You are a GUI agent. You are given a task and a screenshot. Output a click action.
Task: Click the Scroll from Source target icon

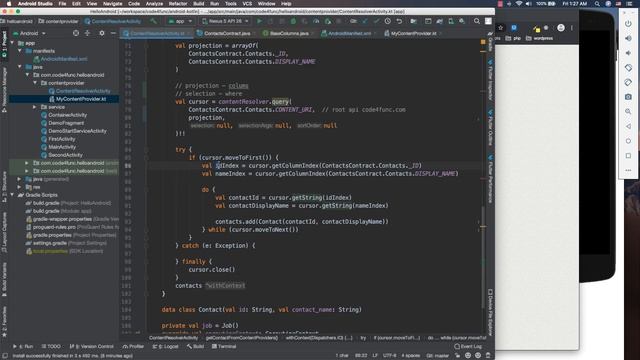point(76,33)
